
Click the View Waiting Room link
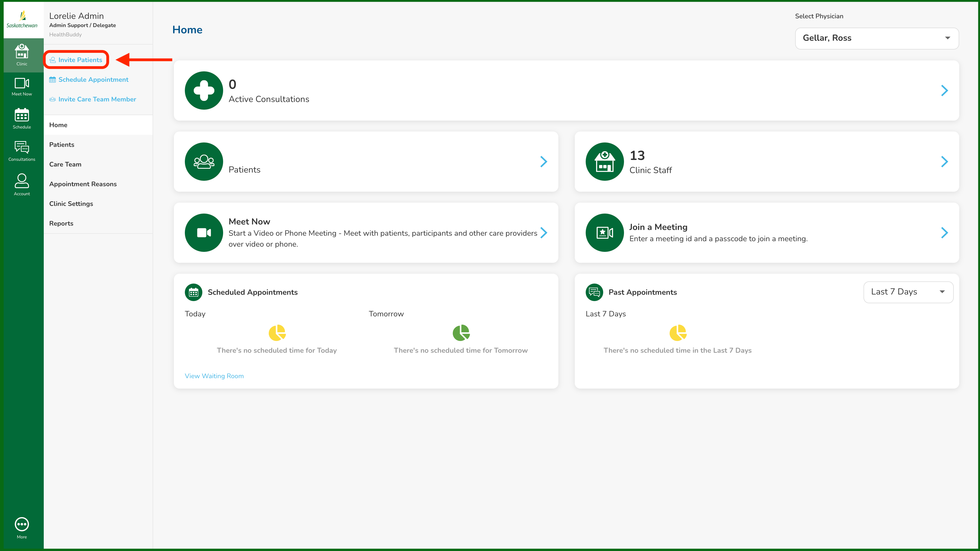click(214, 376)
